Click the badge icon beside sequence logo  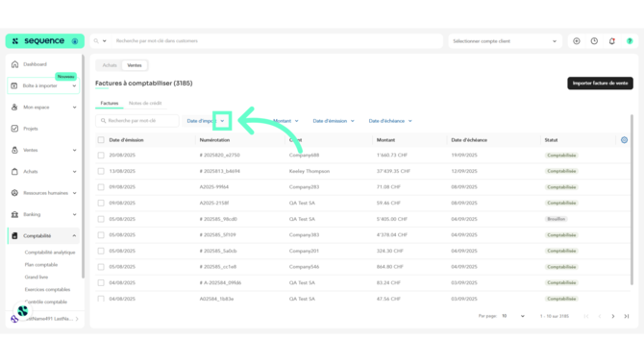[x=75, y=41]
